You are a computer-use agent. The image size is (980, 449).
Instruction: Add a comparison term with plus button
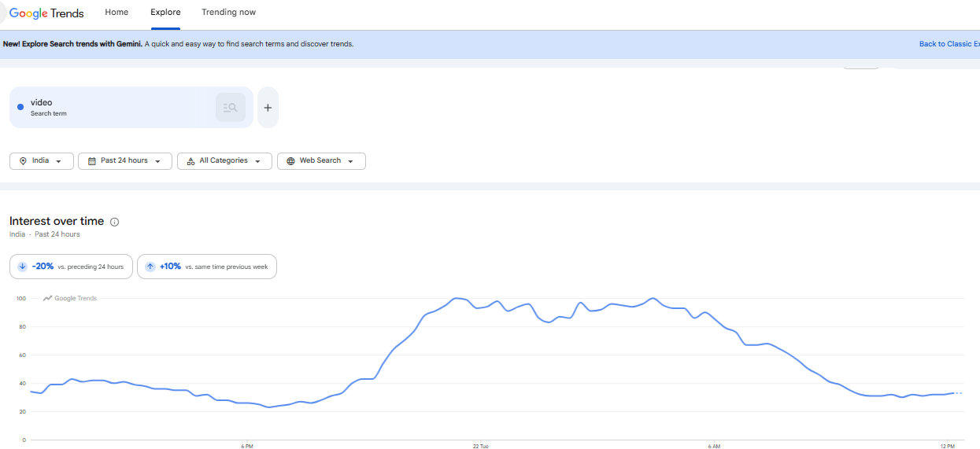[x=268, y=108]
